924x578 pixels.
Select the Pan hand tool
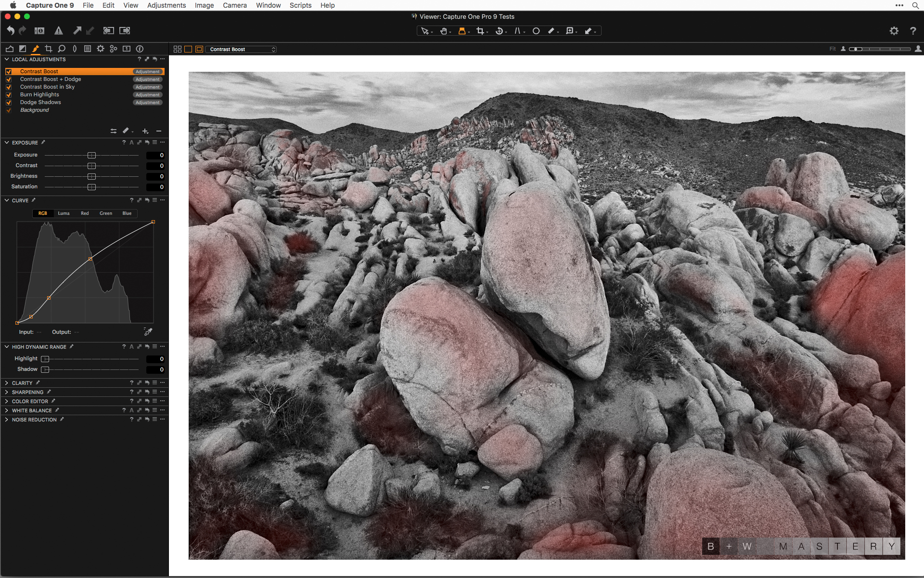click(x=443, y=31)
